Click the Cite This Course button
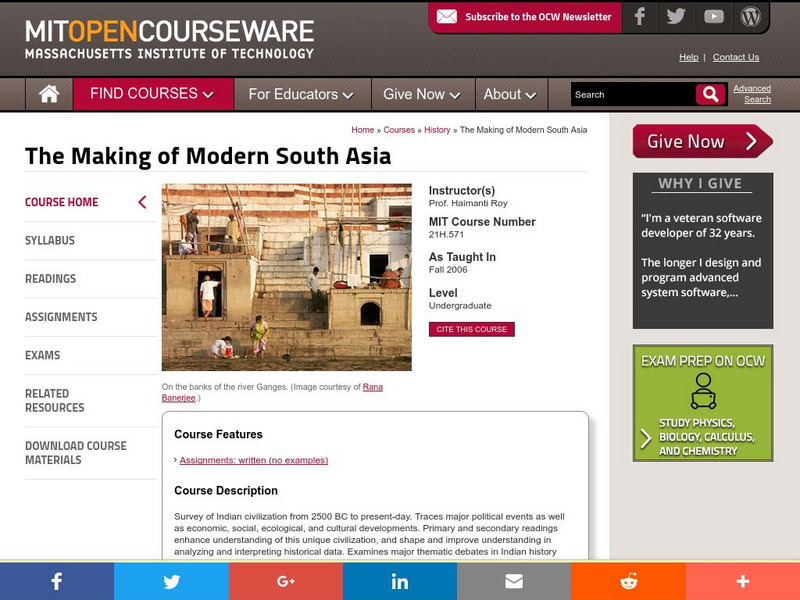 (471, 329)
